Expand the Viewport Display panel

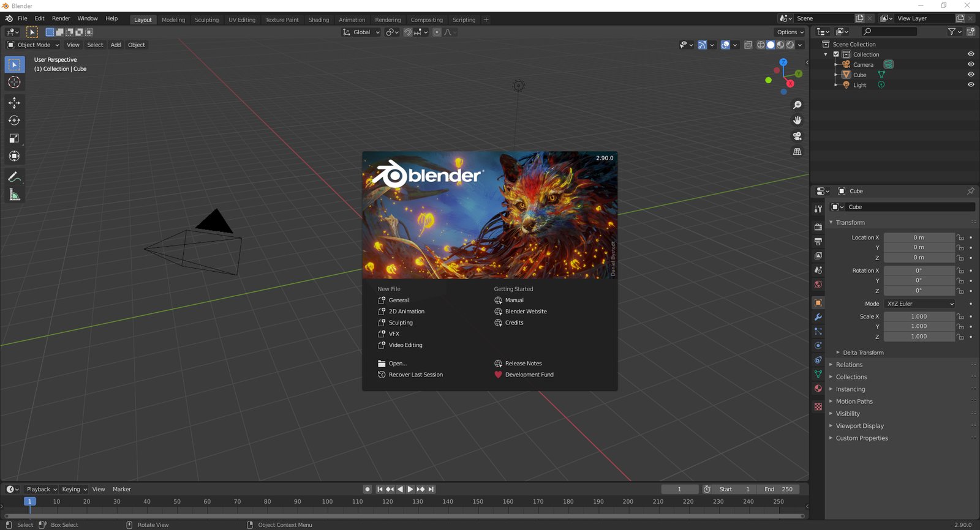[x=859, y=426]
